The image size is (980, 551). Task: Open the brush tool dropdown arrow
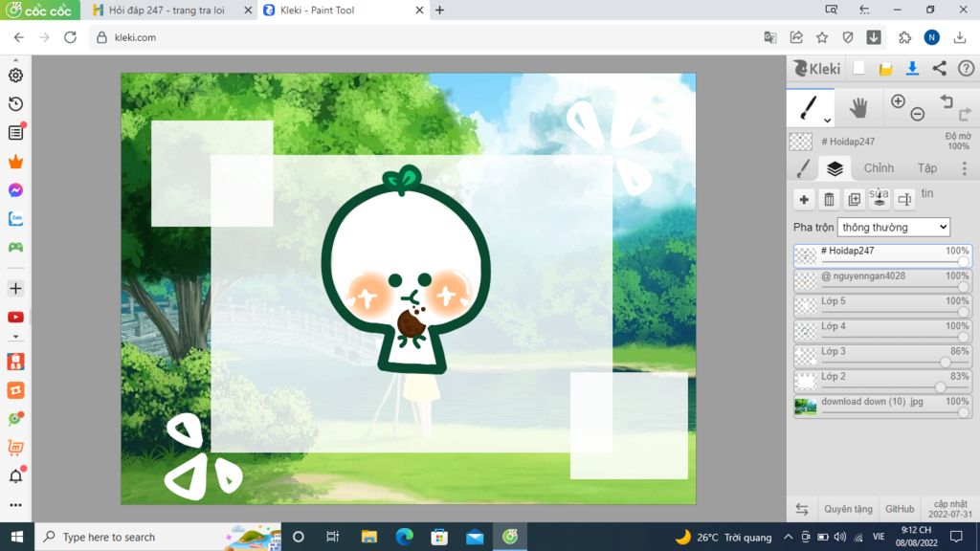pos(827,120)
